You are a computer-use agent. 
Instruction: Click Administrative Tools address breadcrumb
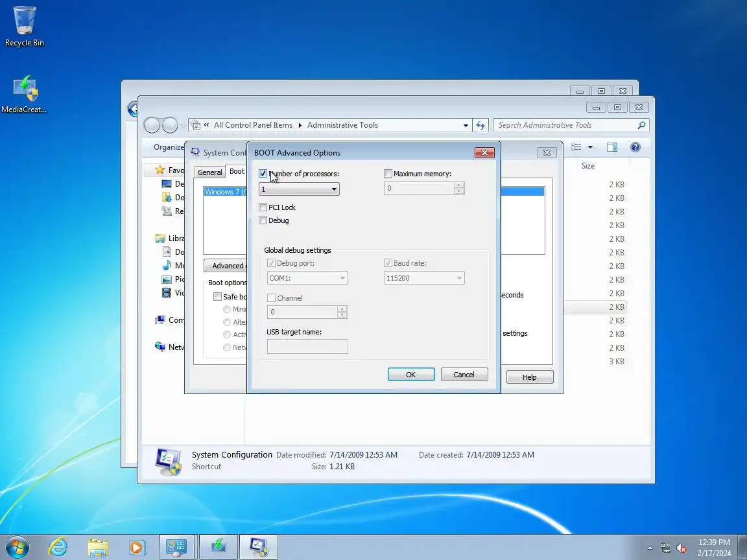point(342,125)
